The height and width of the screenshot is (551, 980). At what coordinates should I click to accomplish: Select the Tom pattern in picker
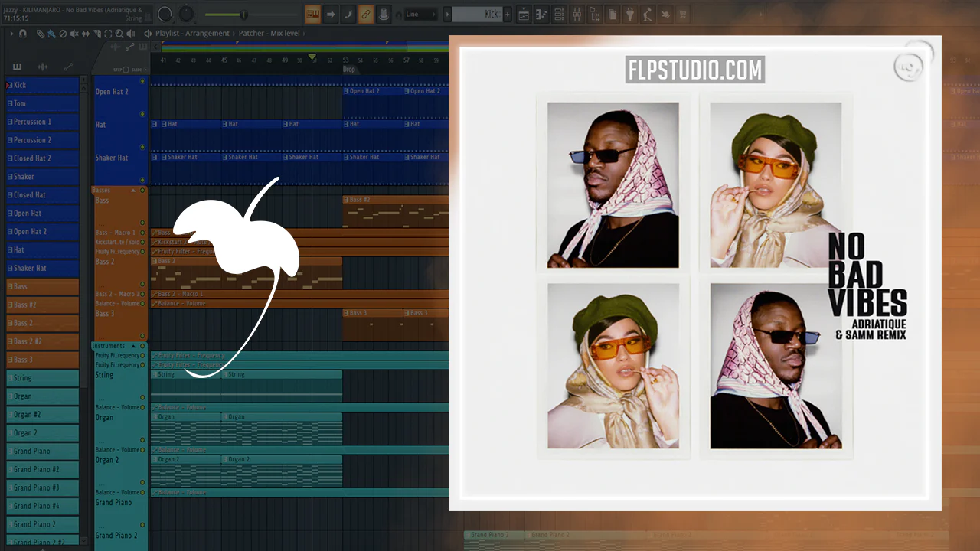tap(42, 103)
